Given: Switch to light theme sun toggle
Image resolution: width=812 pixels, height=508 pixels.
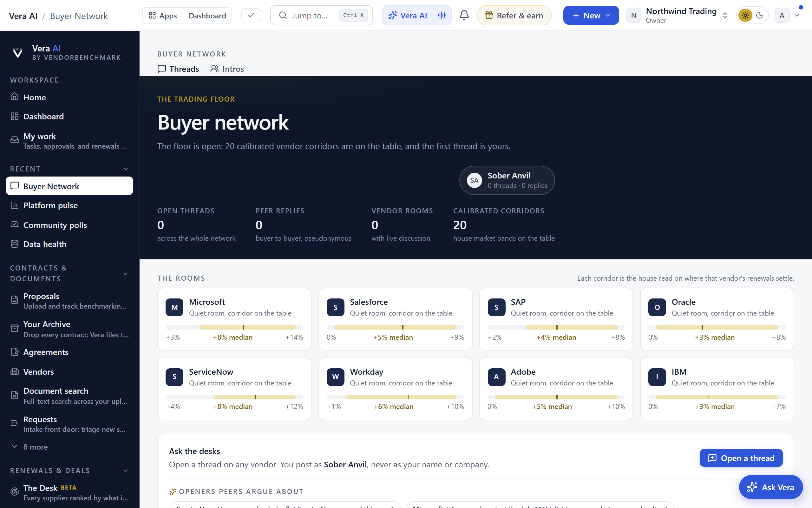Looking at the screenshot, I should pos(745,15).
